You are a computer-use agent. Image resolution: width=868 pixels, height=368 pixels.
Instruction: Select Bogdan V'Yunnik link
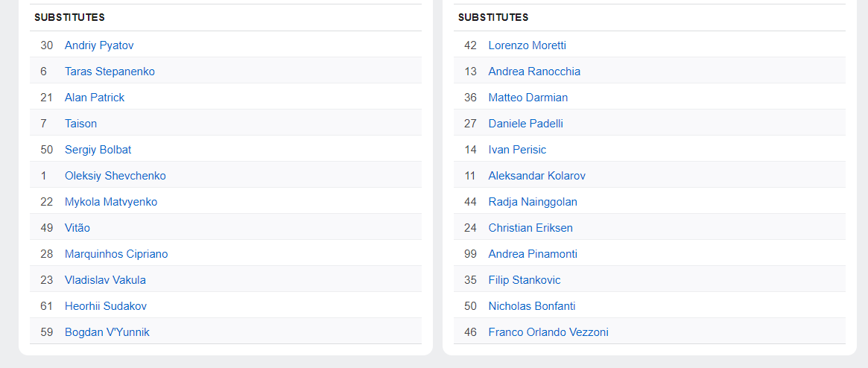[x=107, y=331]
